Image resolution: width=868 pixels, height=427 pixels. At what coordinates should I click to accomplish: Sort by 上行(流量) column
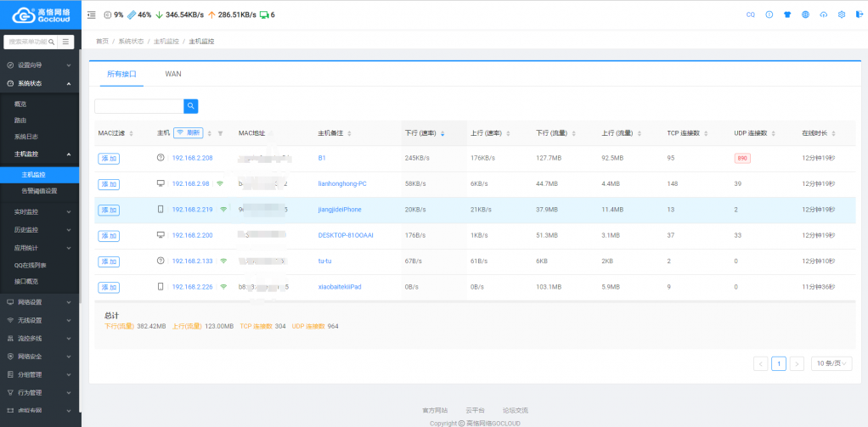pyautogui.click(x=640, y=133)
